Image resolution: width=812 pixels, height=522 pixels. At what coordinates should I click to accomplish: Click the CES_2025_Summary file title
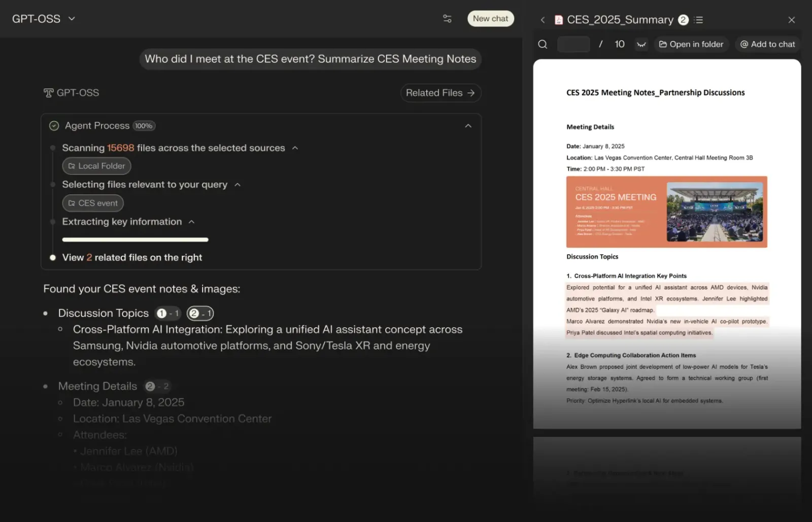click(620, 20)
